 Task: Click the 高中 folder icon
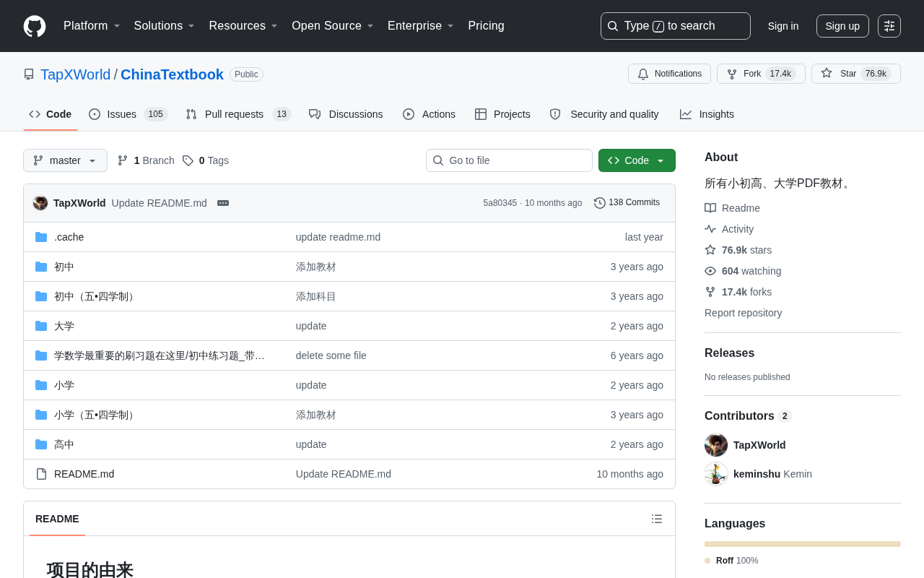click(x=41, y=444)
